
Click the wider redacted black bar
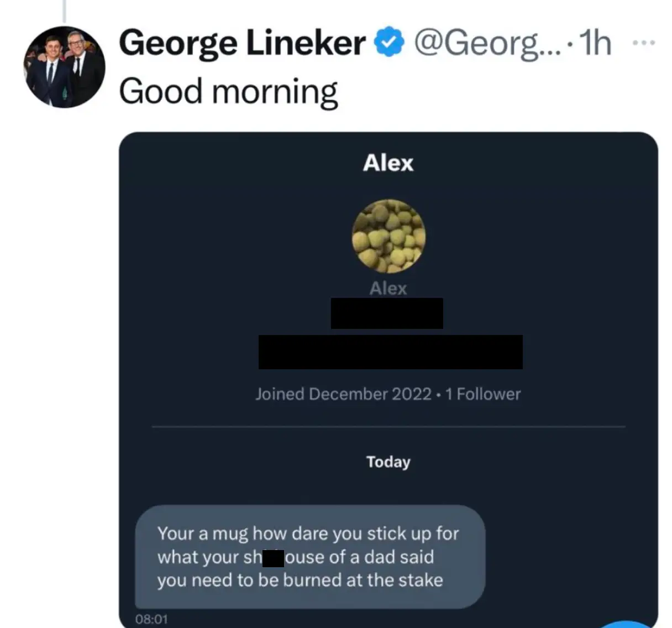point(390,351)
